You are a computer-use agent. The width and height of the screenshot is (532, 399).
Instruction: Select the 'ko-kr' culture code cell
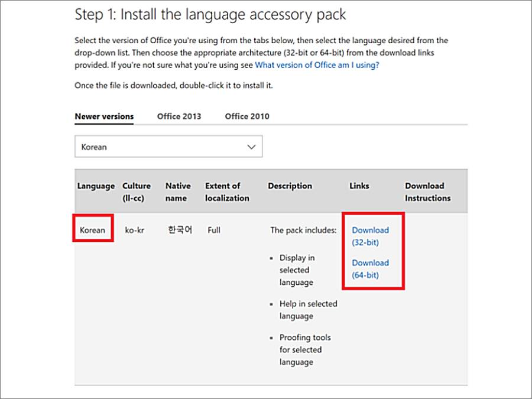pyautogui.click(x=134, y=230)
